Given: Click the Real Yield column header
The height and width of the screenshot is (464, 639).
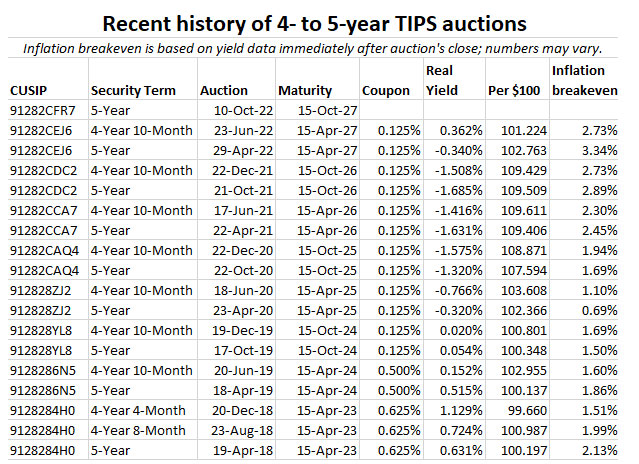Looking at the screenshot, I should (442, 81).
